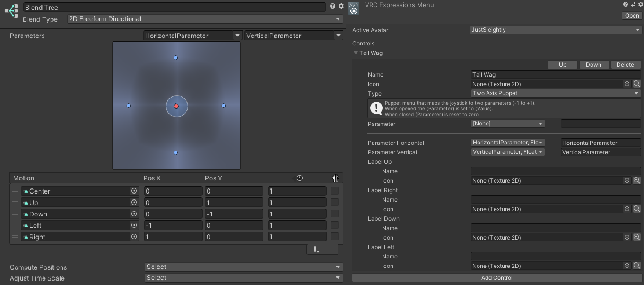The height and width of the screenshot is (285, 644).
Task: Click magnifier next to Label Up icon
Action: tap(637, 180)
